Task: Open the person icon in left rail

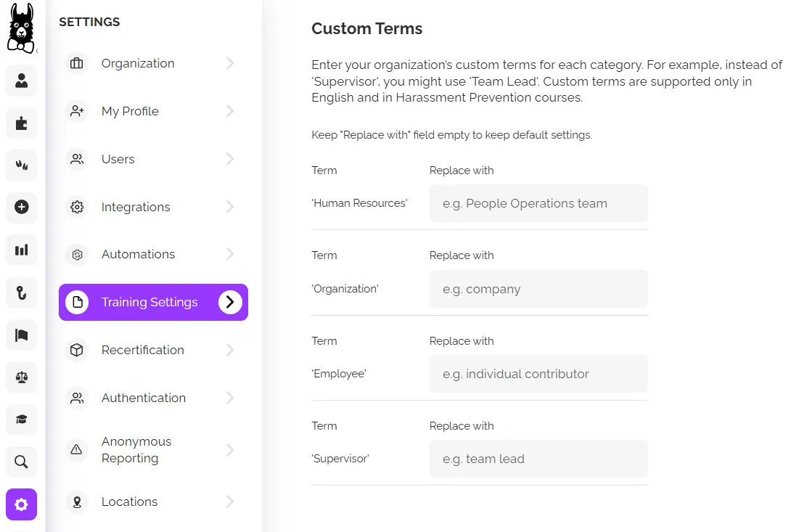Action: coord(22,81)
